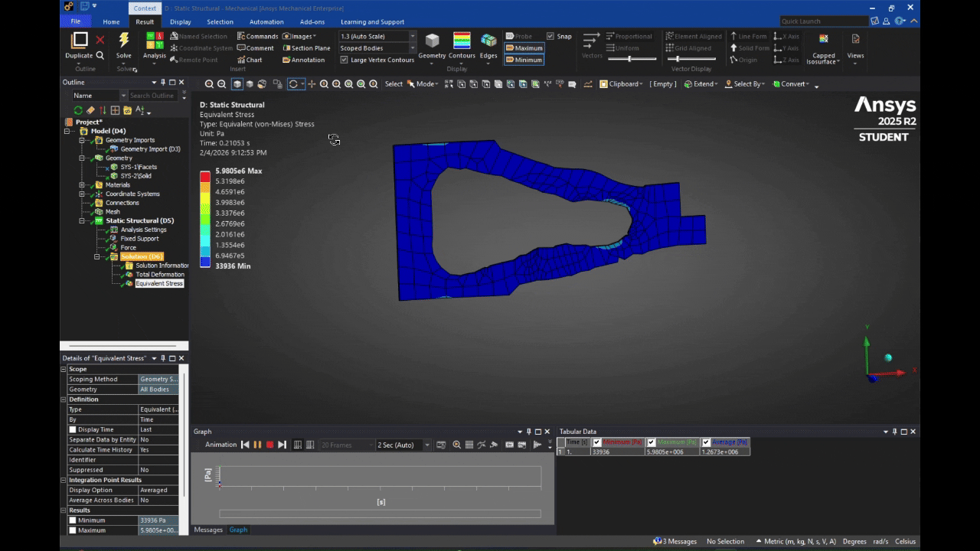The image size is (980, 551).
Task: Uncheck Large Vertex Contours
Action: coord(345,60)
